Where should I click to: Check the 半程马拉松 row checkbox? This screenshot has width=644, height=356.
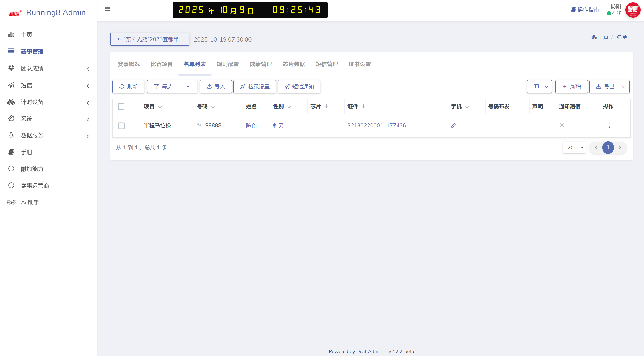click(121, 126)
